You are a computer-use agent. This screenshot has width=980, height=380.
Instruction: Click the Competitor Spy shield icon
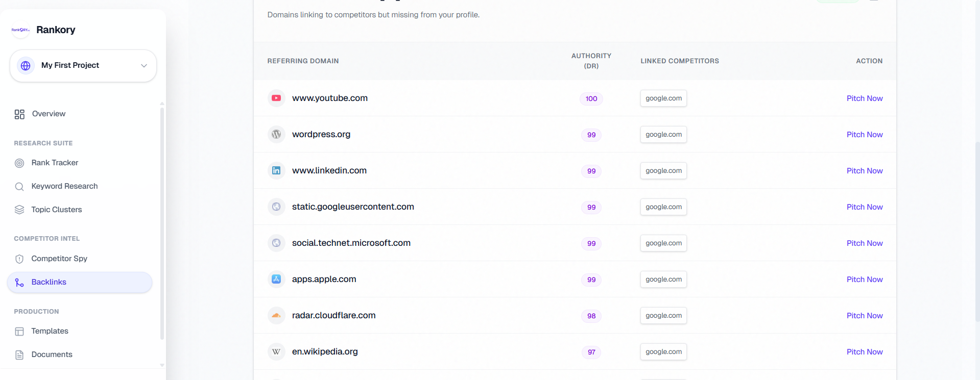click(x=19, y=259)
